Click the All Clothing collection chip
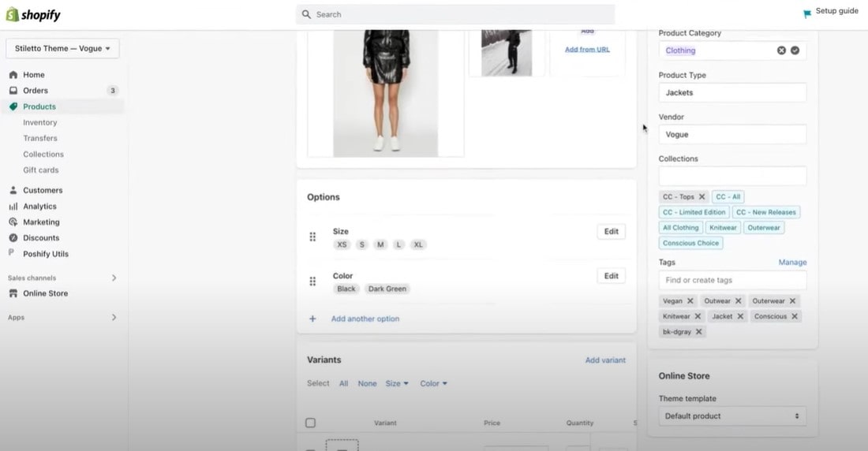The image size is (868, 451). pos(681,227)
